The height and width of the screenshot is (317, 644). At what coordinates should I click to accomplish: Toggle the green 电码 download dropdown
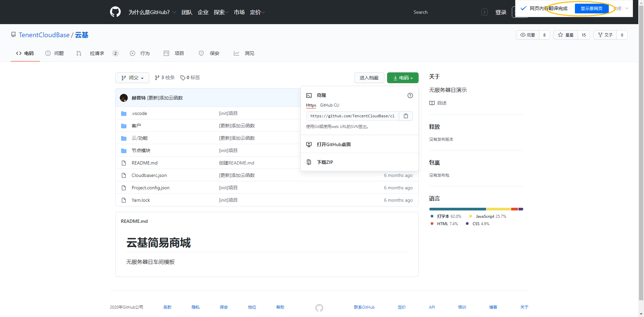[x=403, y=78]
